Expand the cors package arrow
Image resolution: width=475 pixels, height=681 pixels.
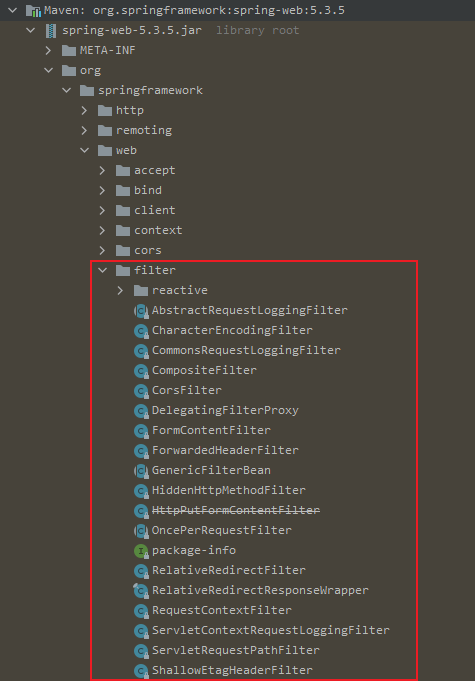pyautogui.click(x=102, y=250)
